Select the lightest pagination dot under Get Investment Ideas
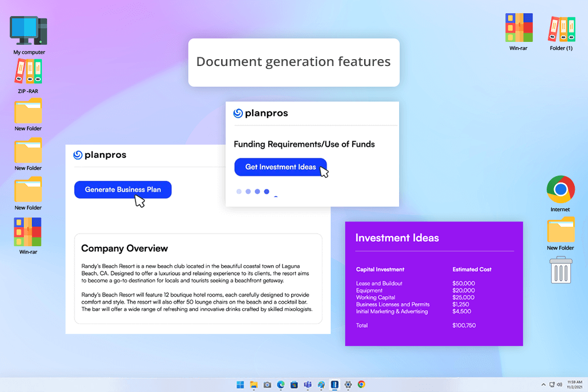 pos(239,192)
